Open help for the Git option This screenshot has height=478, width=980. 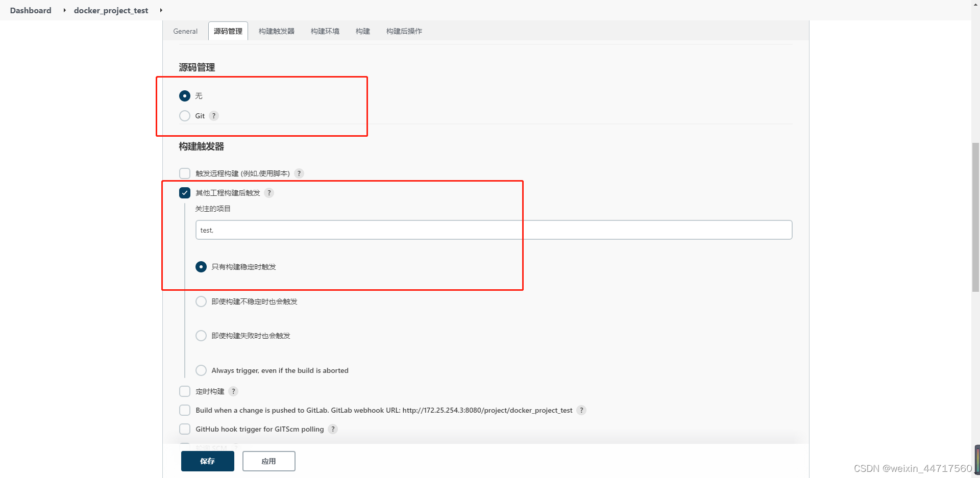[214, 116]
